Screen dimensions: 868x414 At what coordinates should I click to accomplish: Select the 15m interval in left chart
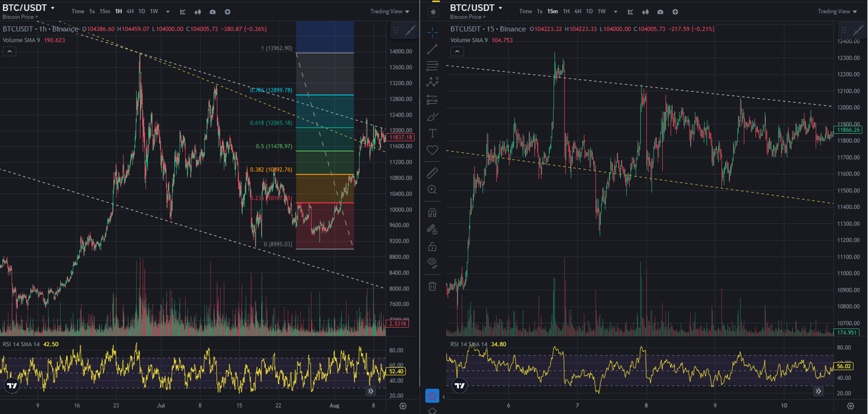(x=105, y=11)
